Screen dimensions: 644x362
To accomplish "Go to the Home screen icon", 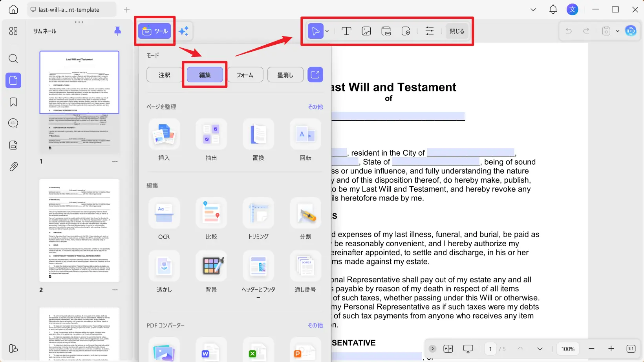I will coord(13,10).
